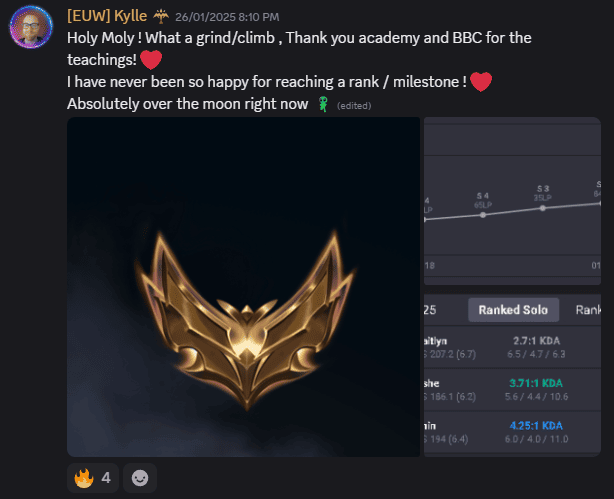This screenshot has width=614, height=499.
Task: Toggle the fire emoji reaction with 4
Action: pyautogui.click(x=93, y=478)
